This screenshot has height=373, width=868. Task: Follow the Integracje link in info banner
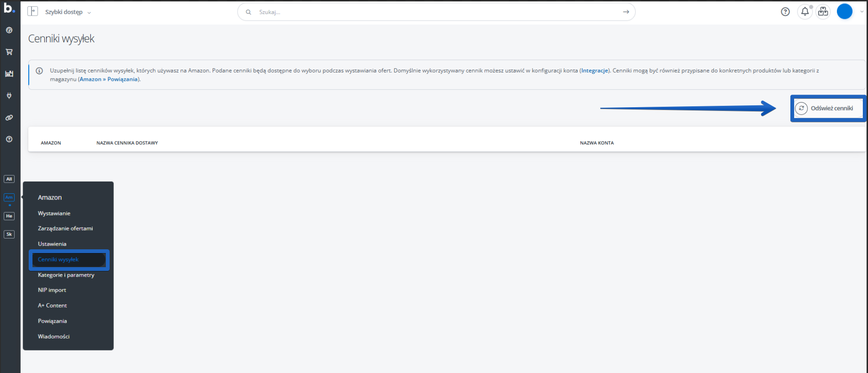pyautogui.click(x=595, y=71)
